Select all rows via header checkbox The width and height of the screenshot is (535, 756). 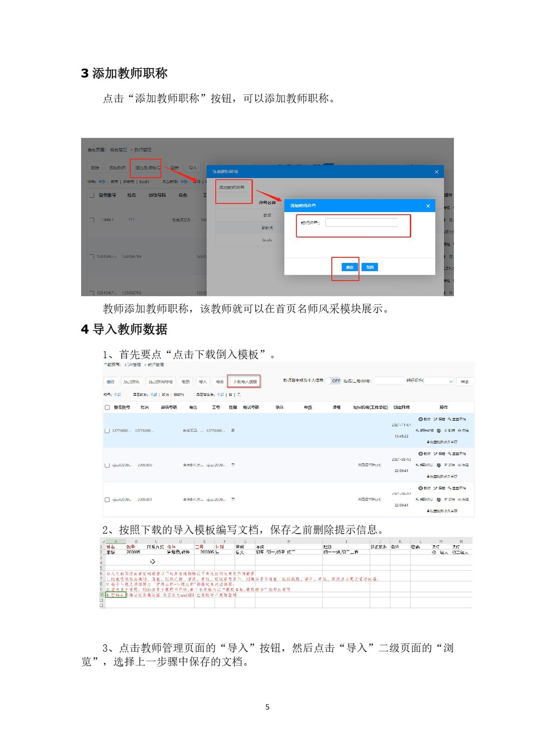107,408
